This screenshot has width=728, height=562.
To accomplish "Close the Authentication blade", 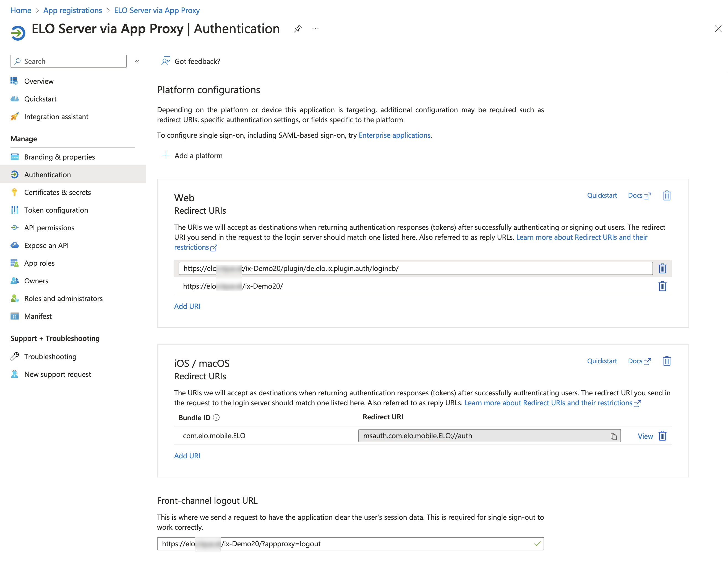I will tap(718, 29).
